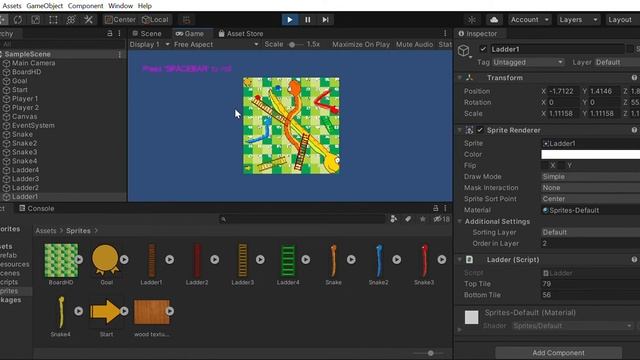This screenshot has width=640, height=360.
Task: Open the Window menu
Action: [120, 6]
